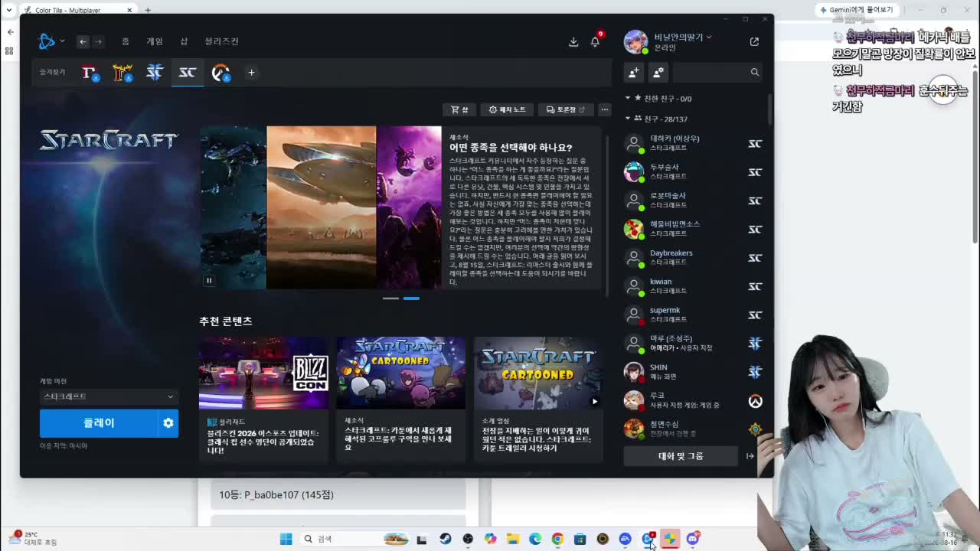Select friend 해물비빔면소스

point(693,229)
